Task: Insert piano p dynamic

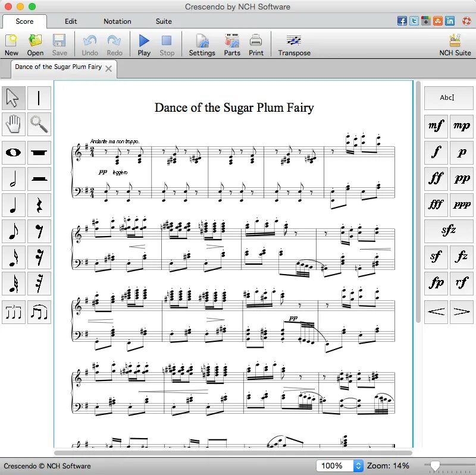Action: click(x=462, y=153)
